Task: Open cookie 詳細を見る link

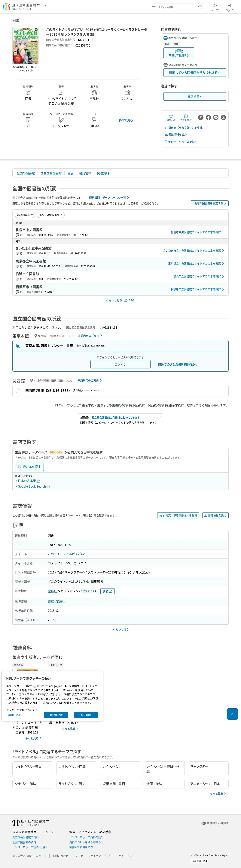Action: coord(14,715)
